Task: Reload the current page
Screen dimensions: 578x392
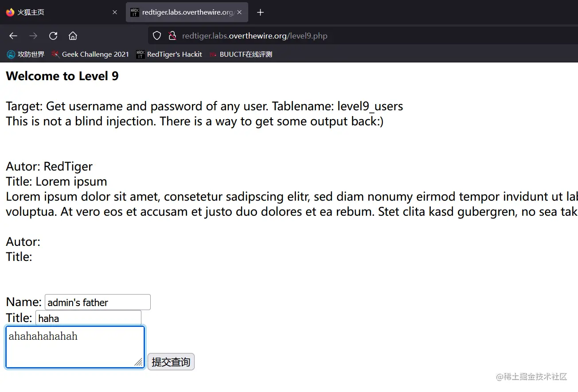Action: (x=53, y=36)
